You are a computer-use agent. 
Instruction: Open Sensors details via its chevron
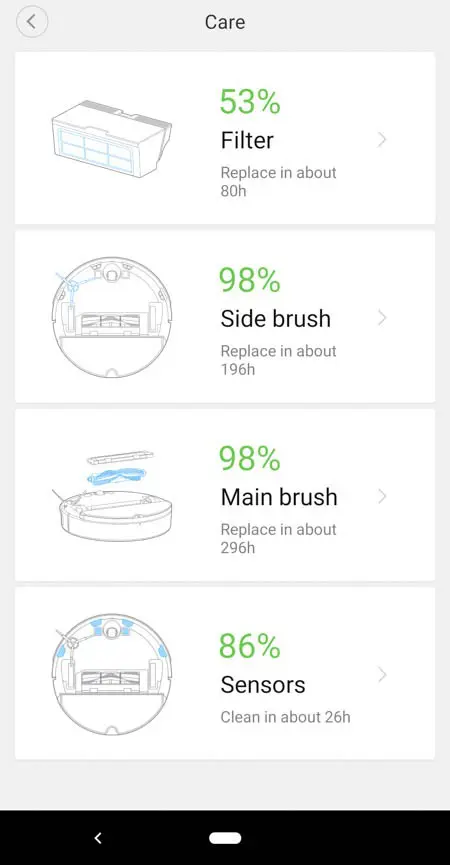click(382, 675)
